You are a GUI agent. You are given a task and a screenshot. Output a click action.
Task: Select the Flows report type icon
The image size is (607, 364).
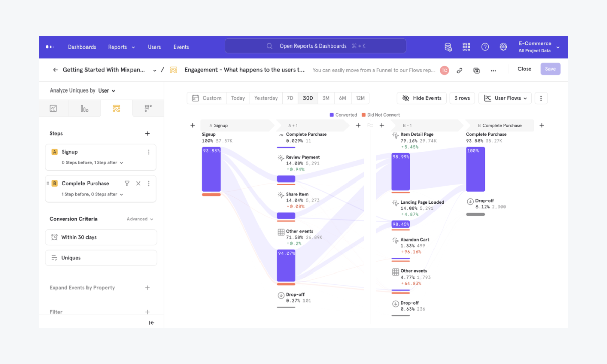pyautogui.click(x=116, y=108)
